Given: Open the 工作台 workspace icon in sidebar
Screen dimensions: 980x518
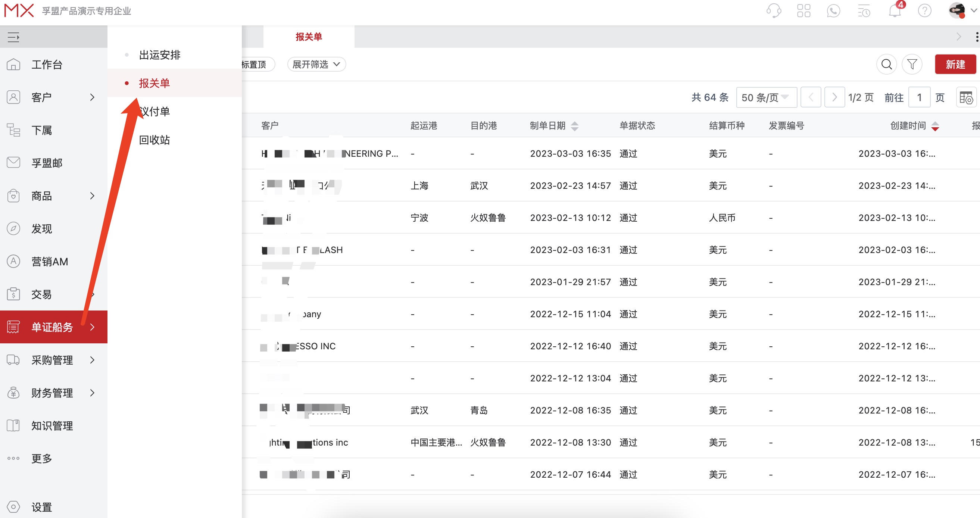Looking at the screenshot, I should coord(13,64).
